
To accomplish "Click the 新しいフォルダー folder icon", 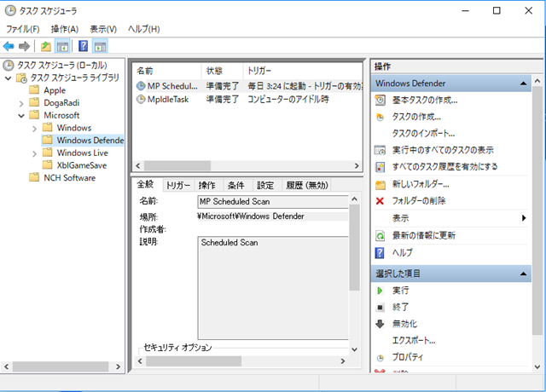I will pyautogui.click(x=380, y=185).
